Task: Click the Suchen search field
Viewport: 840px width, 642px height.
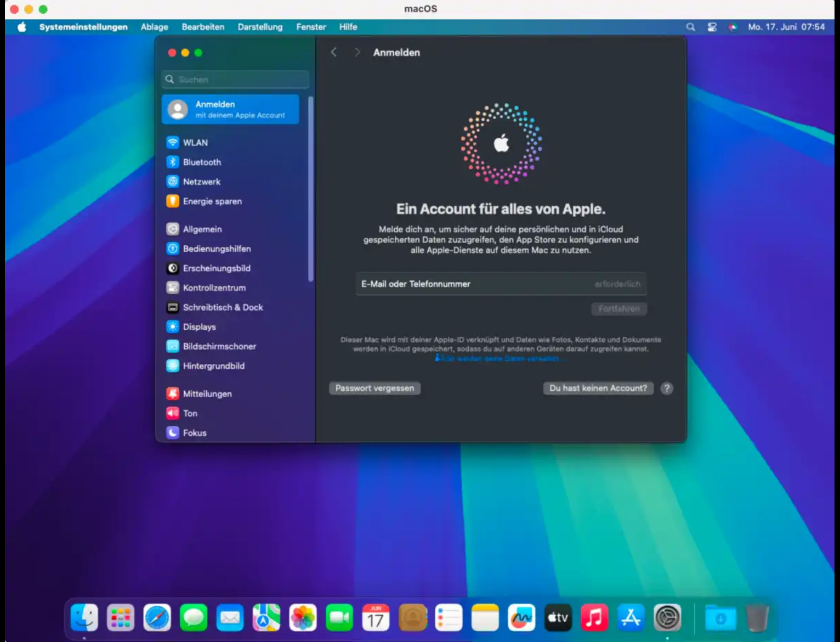Action: pos(235,80)
